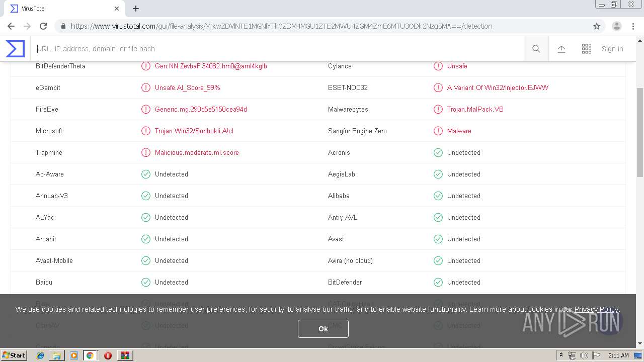The height and width of the screenshot is (362, 644).
Task: Click the ESET-NOD32 alert icon
Action: 438,87
